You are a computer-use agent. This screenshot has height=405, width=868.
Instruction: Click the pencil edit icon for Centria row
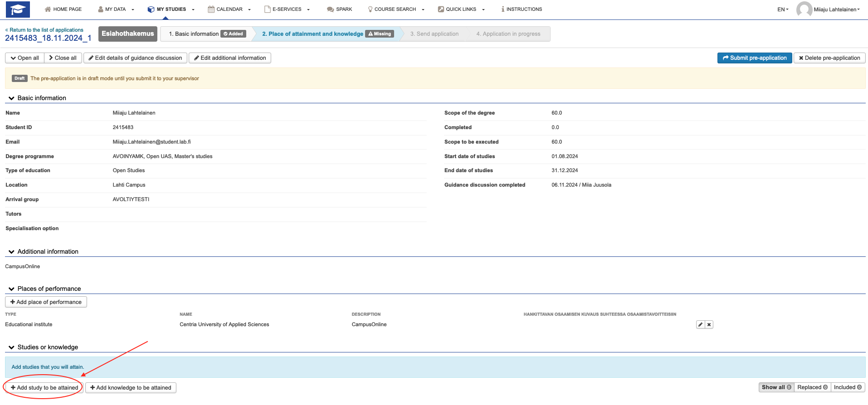click(700, 325)
